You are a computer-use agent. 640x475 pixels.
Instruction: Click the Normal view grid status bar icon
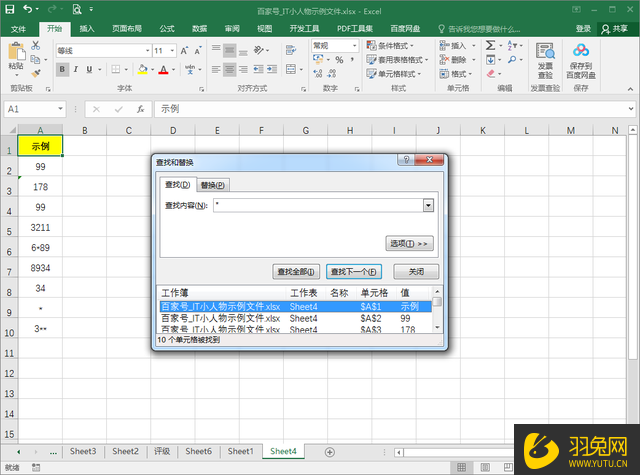pos(462,467)
